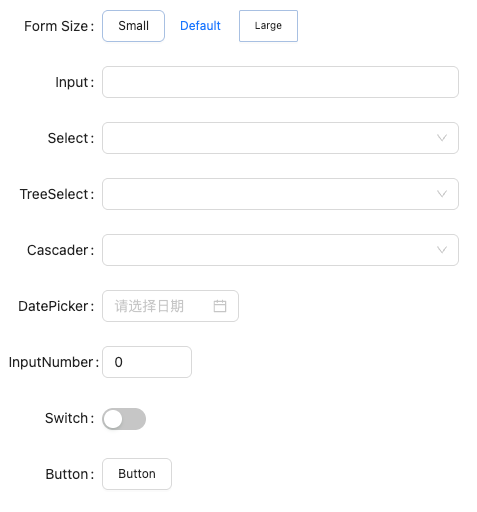Viewport: 477px width, 512px height.
Task: Click the InputNumber label text
Action: (51, 362)
